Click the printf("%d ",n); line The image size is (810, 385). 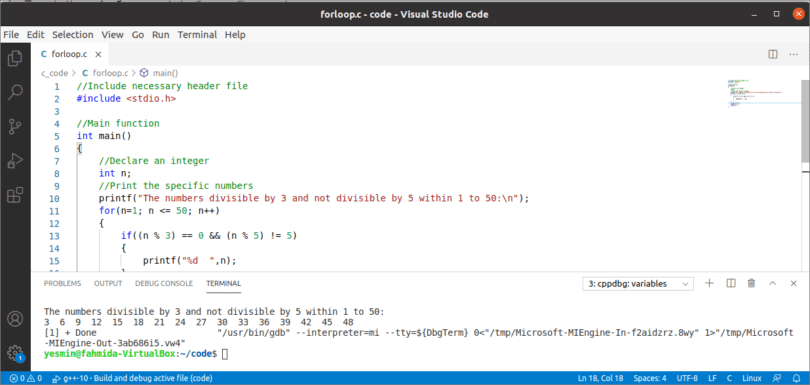click(x=190, y=261)
